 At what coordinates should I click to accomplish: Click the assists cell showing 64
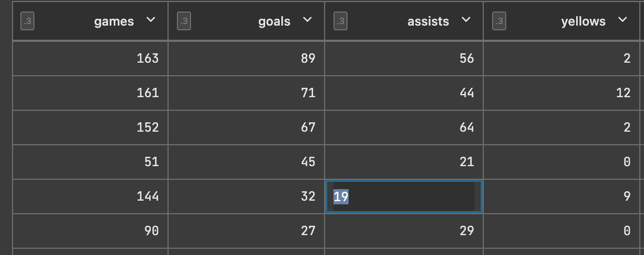pos(404,127)
